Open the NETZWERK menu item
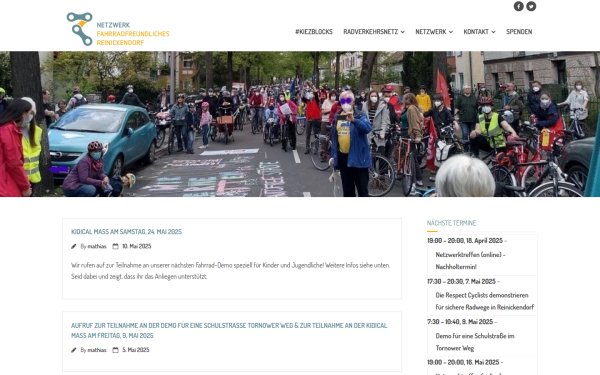This screenshot has height=375, width=600. coord(431,32)
